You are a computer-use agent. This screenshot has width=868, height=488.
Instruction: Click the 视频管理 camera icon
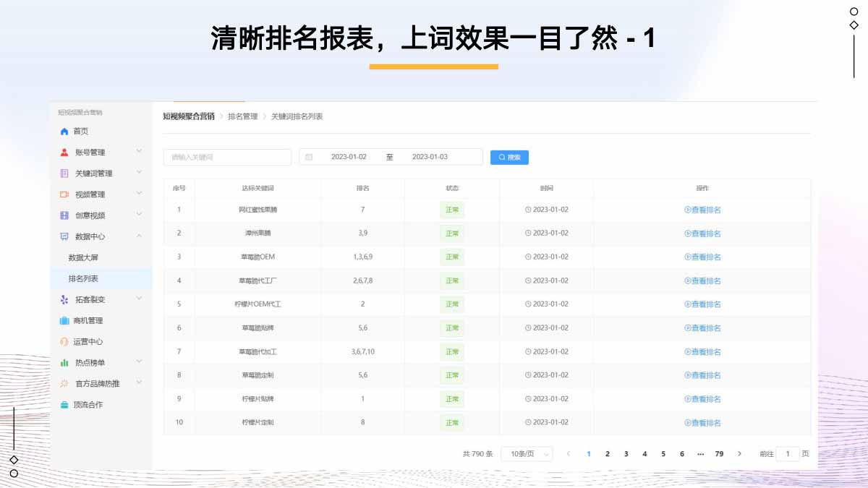[64, 194]
